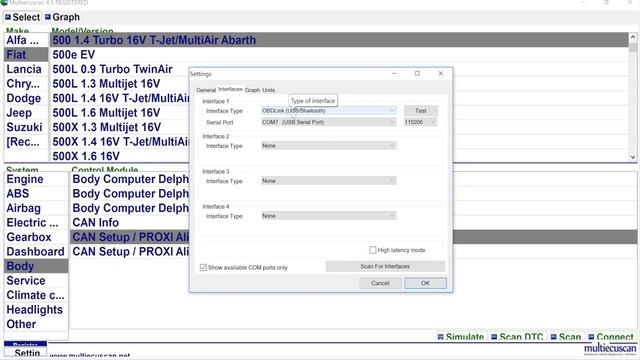Image resolution: width=640 pixels, height=360 pixels.
Task: Open the Select tab in main window
Action: (x=22, y=17)
